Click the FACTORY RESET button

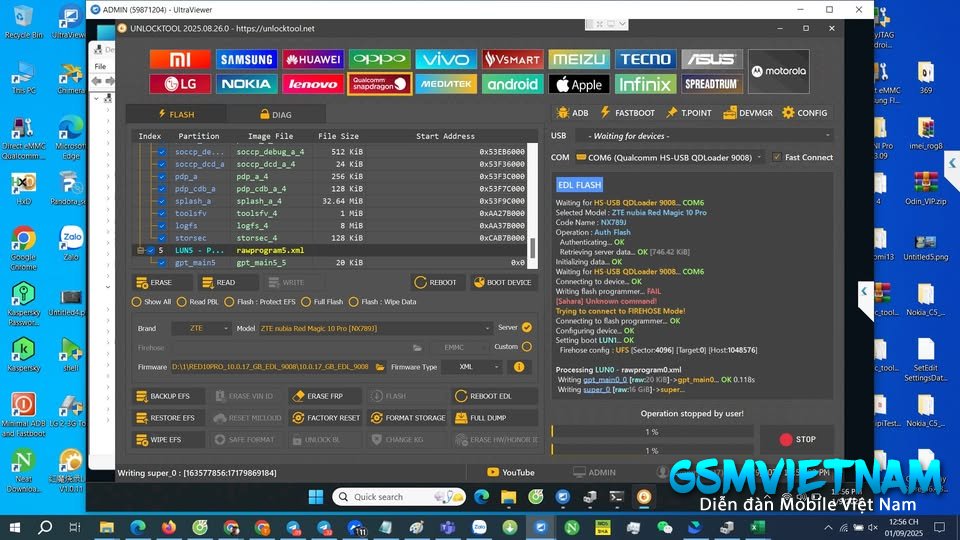point(324,418)
